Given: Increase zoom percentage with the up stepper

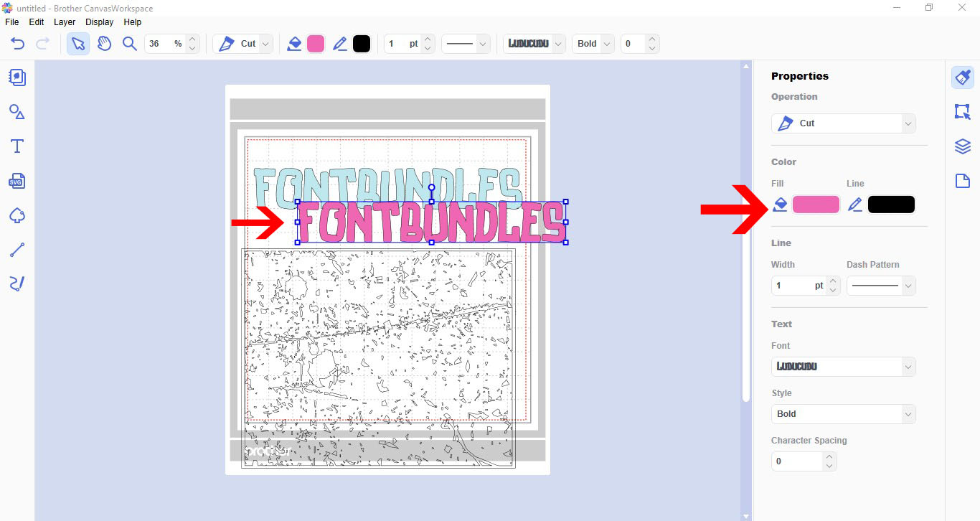Looking at the screenshot, I should pos(192,39).
